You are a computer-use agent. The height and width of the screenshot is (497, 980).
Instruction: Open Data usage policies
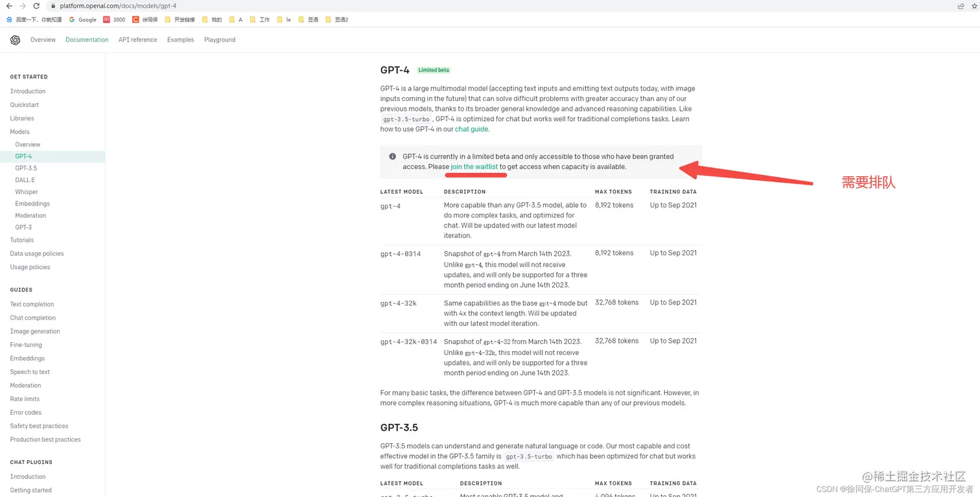tap(37, 253)
